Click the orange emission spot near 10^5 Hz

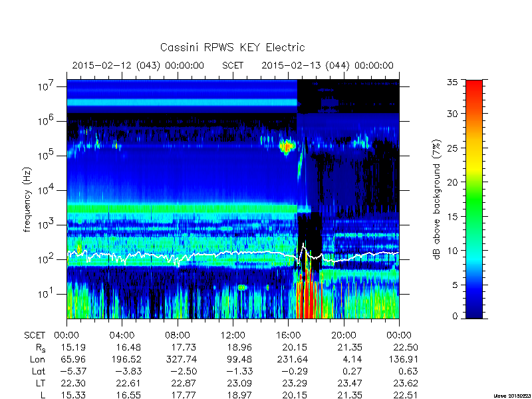click(287, 146)
